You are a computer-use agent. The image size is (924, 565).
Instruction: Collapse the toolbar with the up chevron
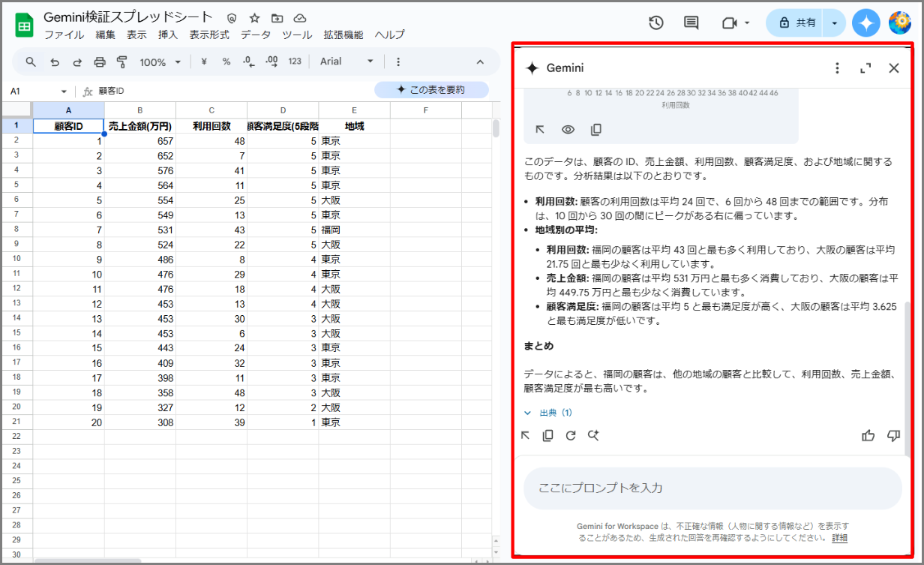(x=481, y=62)
